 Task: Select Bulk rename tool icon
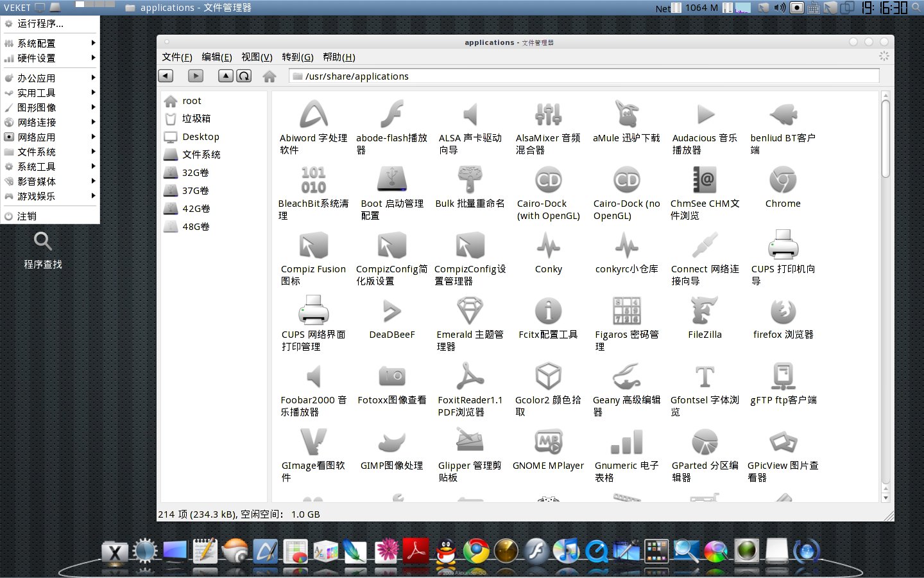tap(470, 180)
